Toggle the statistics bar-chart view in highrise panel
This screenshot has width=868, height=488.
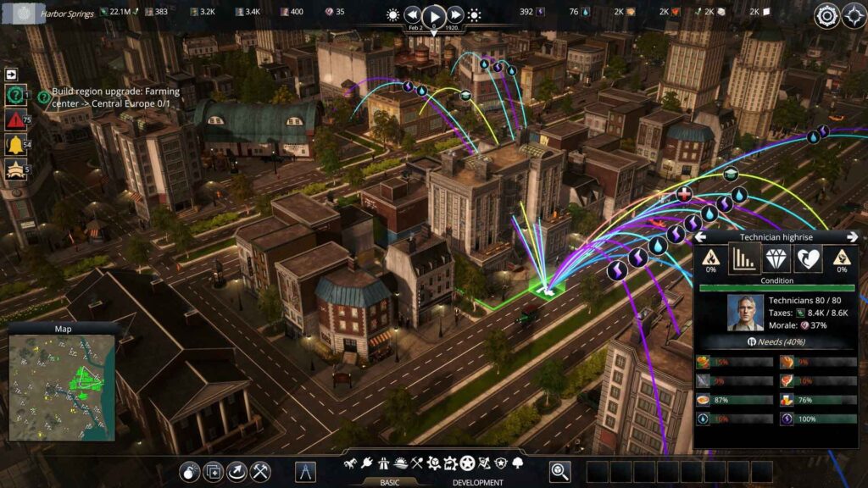(x=743, y=259)
